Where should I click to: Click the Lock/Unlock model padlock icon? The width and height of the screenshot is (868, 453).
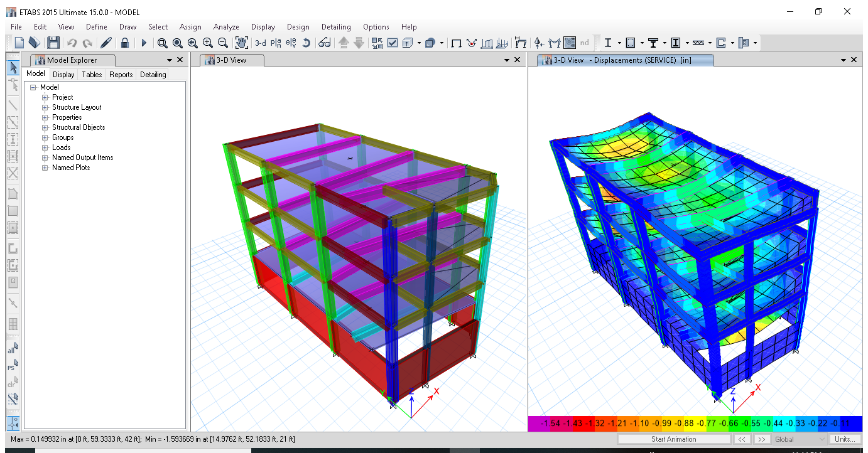(x=125, y=43)
